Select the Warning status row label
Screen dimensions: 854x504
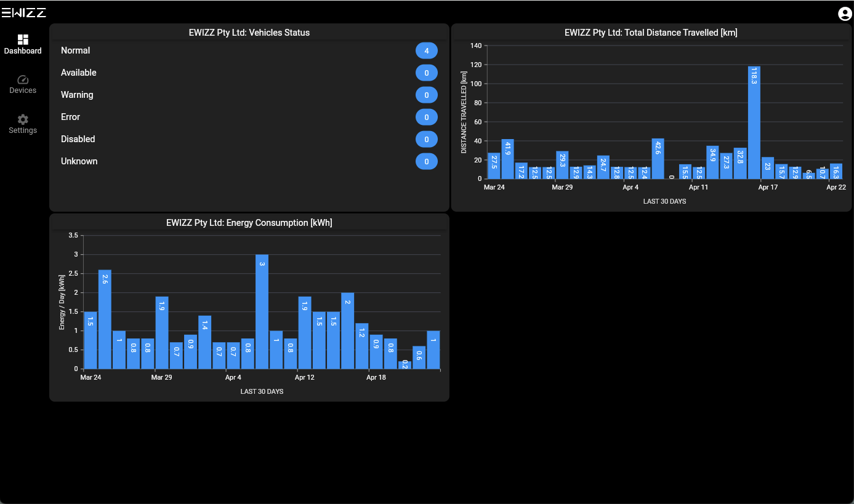coord(77,95)
